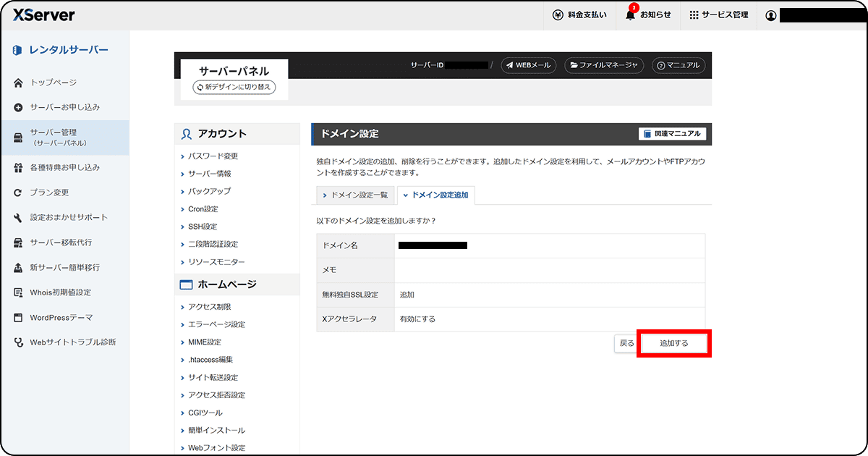This screenshot has height=456, width=868.
Task: Open エラーページ設定 link
Action: pyautogui.click(x=216, y=324)
